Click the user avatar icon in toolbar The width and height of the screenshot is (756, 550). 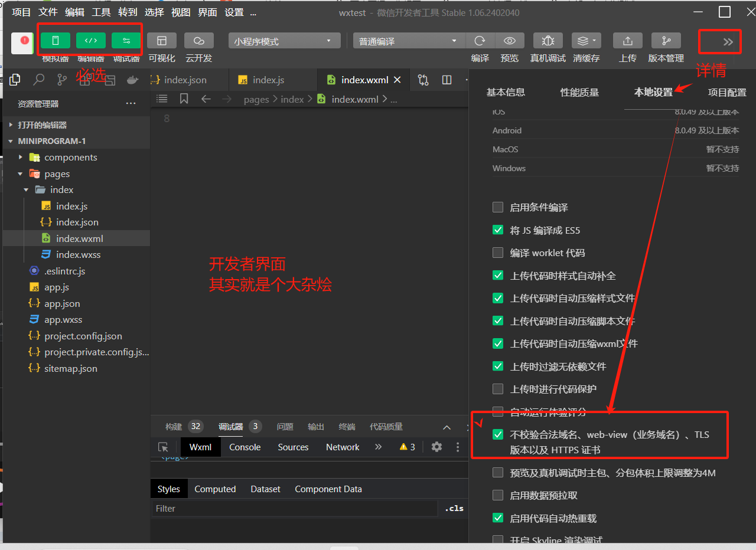pos(22,43)
